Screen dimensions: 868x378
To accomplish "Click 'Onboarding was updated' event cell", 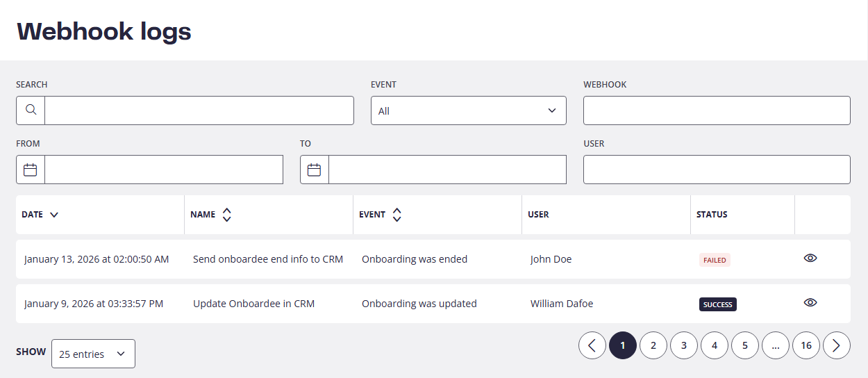I will (x=419, y=304).
